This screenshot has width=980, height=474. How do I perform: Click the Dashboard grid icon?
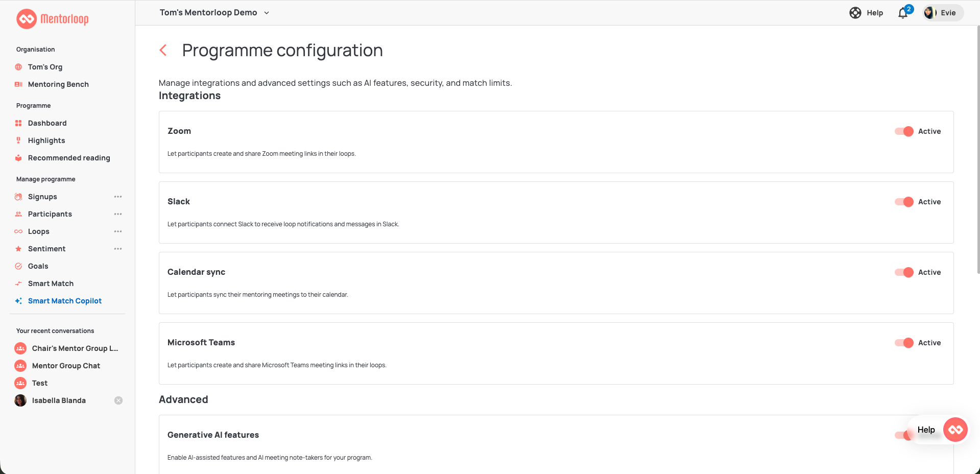coord(18,123)
